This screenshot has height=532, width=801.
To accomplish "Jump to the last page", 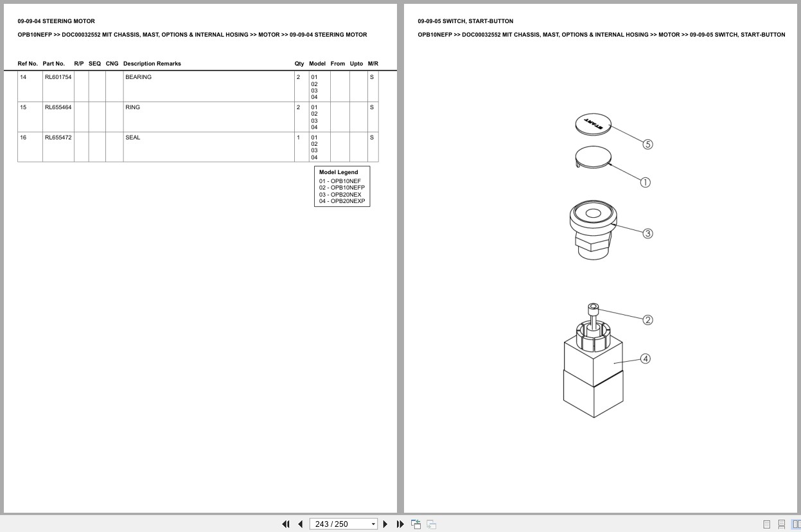I will (400, 524).
